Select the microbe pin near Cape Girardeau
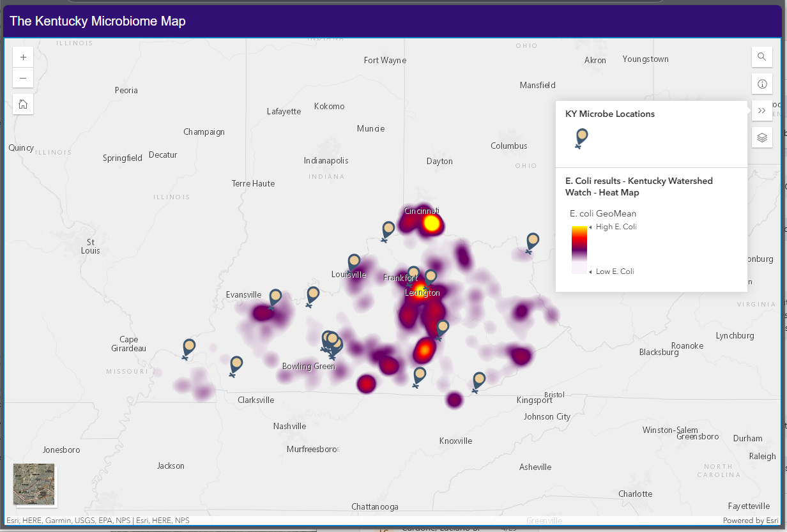787x532 pixels. 188,349
